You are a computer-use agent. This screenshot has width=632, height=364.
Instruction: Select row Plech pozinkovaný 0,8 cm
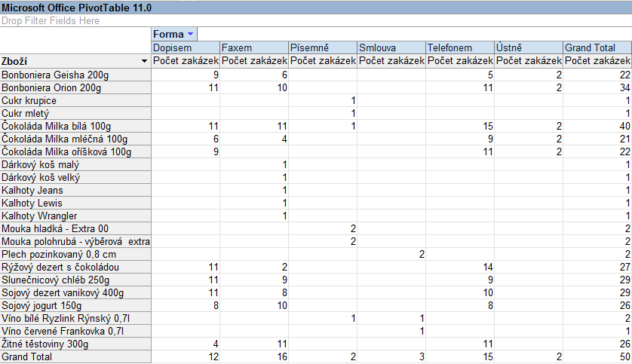75,255
